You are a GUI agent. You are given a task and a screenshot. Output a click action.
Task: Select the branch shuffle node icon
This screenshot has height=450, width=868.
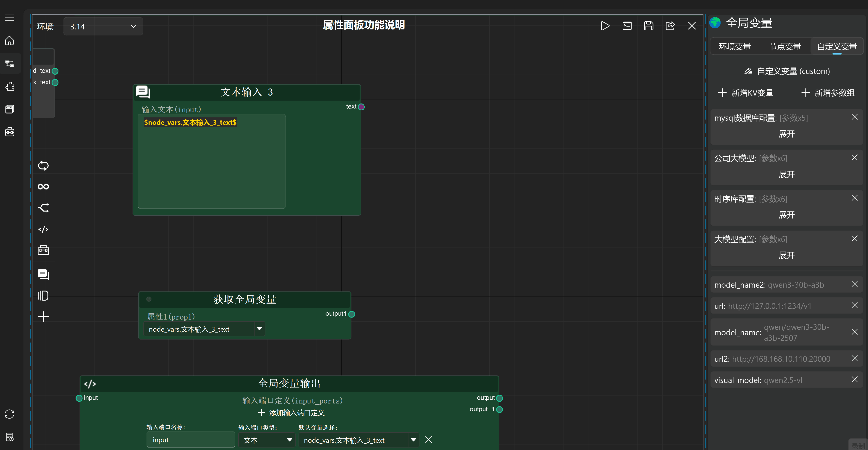click(43, 208)
